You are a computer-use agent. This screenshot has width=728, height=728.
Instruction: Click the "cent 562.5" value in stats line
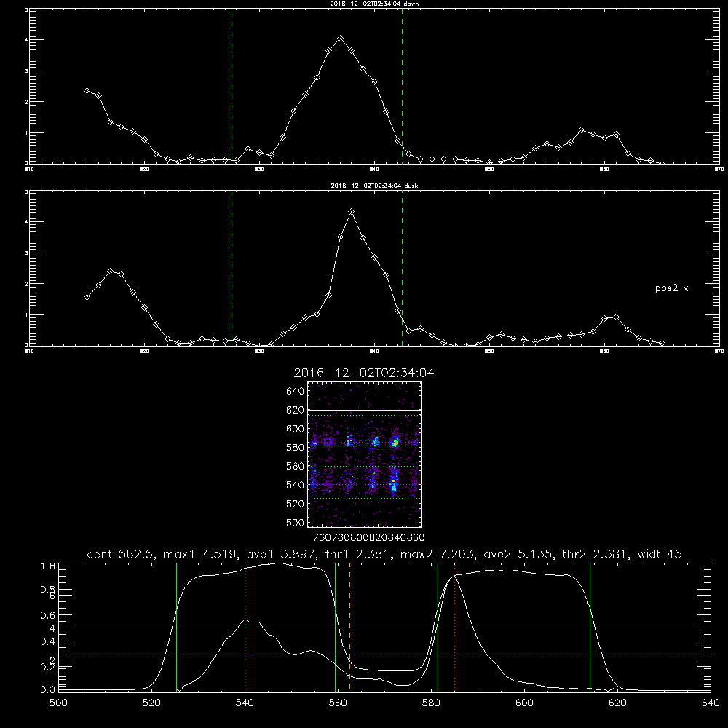[120, 554]
